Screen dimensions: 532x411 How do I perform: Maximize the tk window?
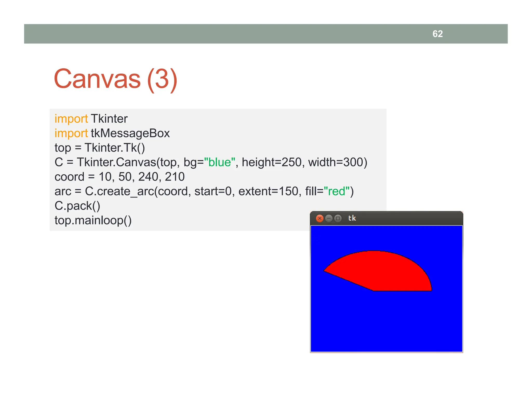click(x=338, y=218)
